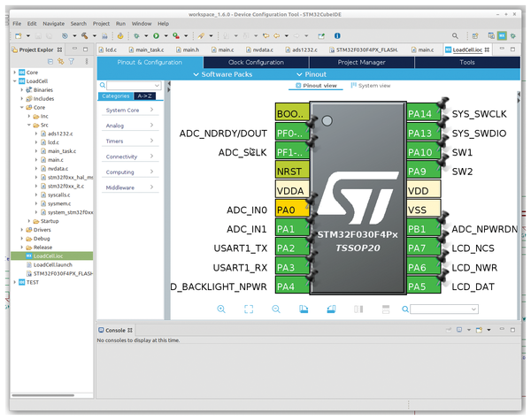The width and height of the screenshot is (531, 420).
Task: Select LoadCell.launch file in the tree
Action: click(53, 264)
